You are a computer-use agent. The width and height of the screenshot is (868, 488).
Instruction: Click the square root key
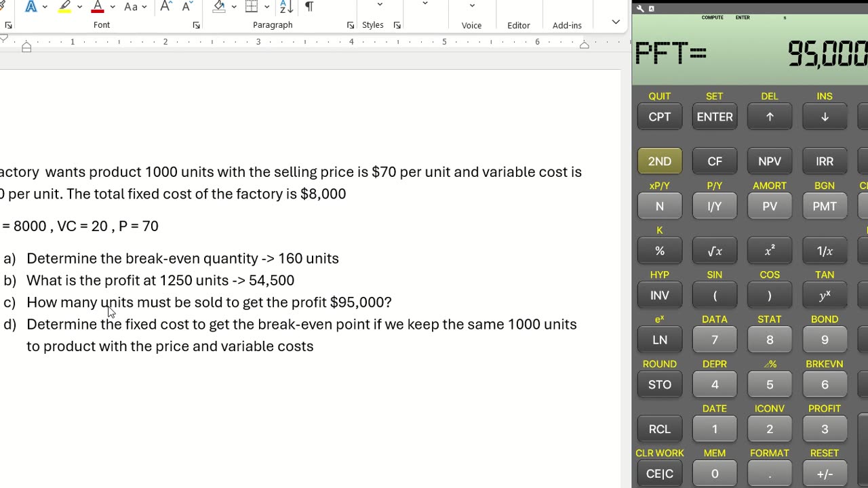(715, 251)
